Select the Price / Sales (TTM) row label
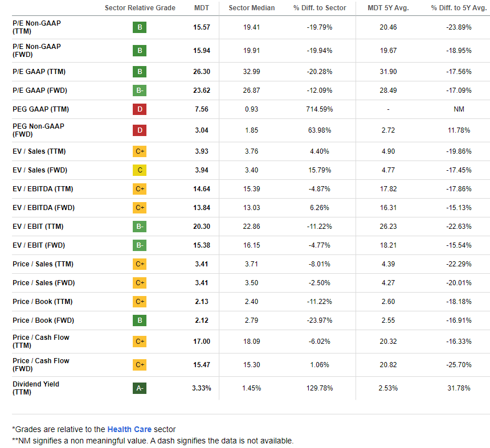 (x=43, y=264)
